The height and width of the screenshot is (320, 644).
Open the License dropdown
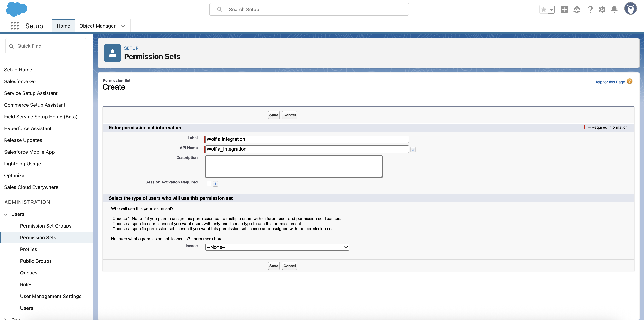coord(277,247)
